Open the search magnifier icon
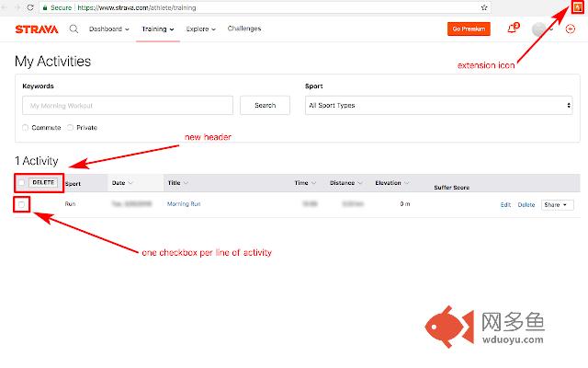Screen dimensions: 588x368 click(x=73, y=29)
